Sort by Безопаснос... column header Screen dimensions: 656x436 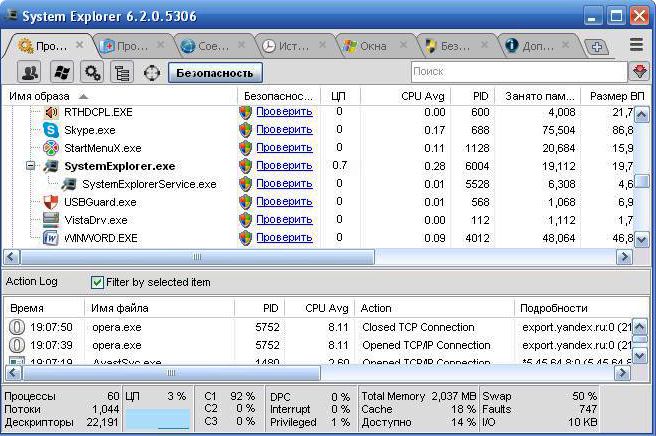[279, 96]
